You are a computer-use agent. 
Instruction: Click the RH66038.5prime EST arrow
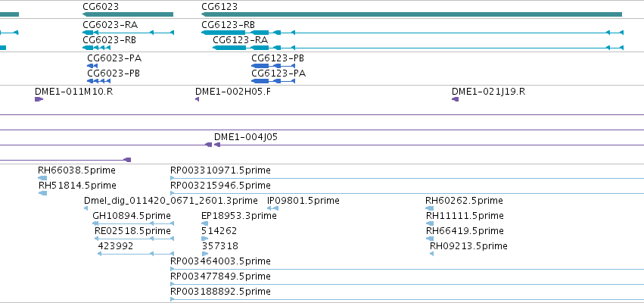click(x=42, y=178)
